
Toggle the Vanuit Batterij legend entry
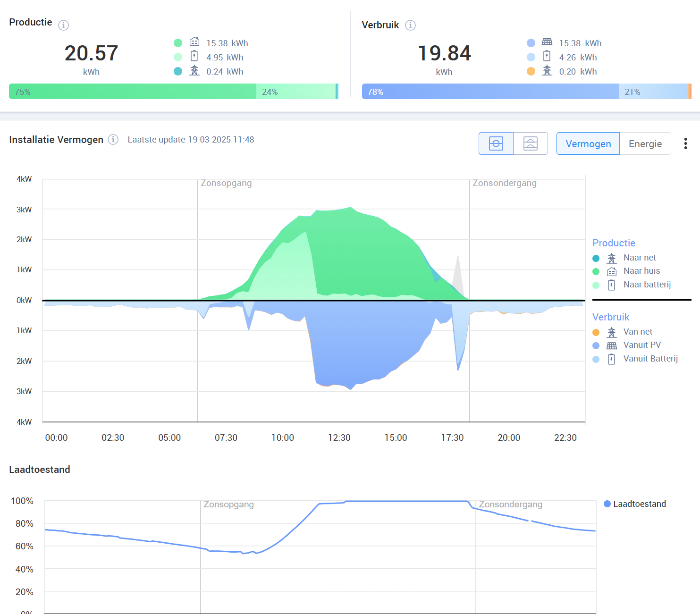(x=650, y=359)
